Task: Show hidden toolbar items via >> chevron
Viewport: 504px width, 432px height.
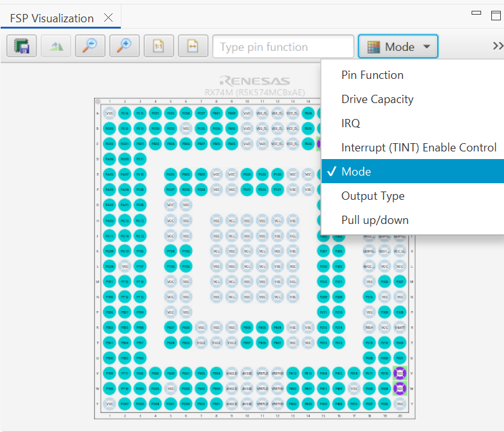Action: point(498,46)
